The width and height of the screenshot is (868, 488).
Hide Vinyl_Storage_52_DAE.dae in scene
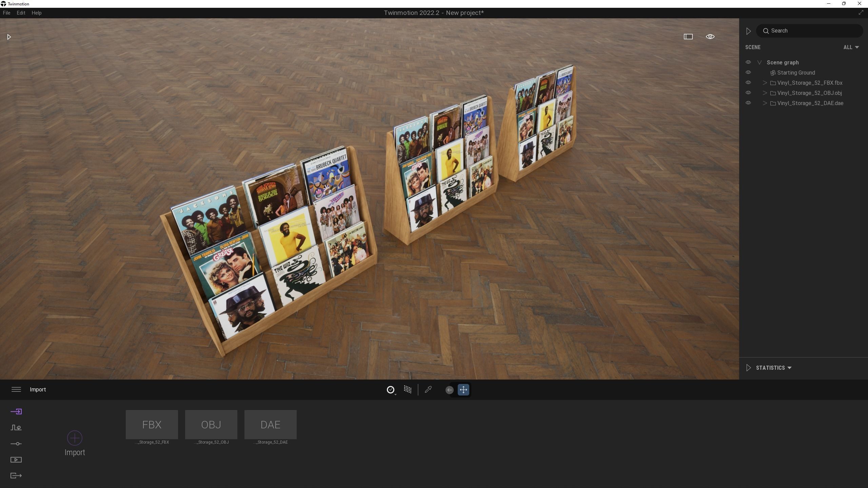tap(748, 103)
